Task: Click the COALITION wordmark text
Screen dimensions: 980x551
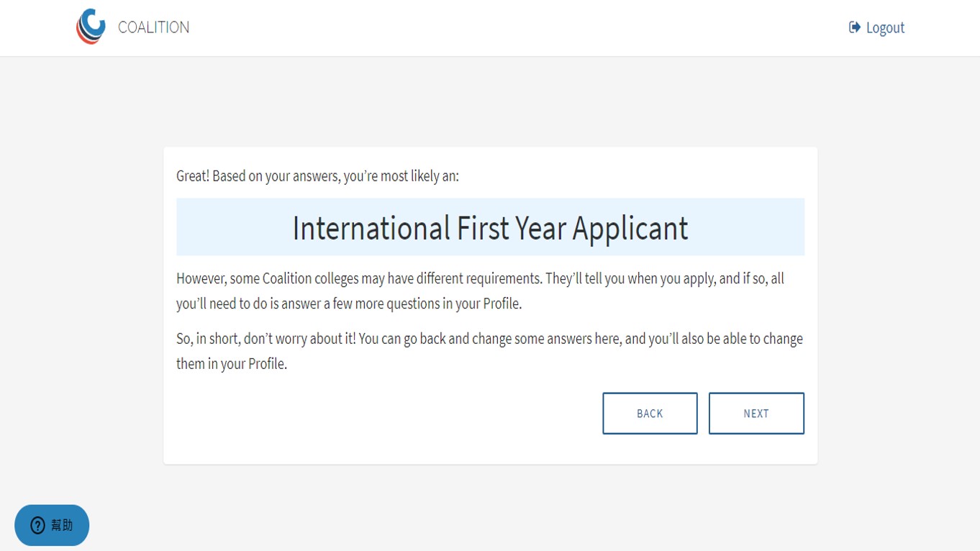Action: [x=153, y=27]
